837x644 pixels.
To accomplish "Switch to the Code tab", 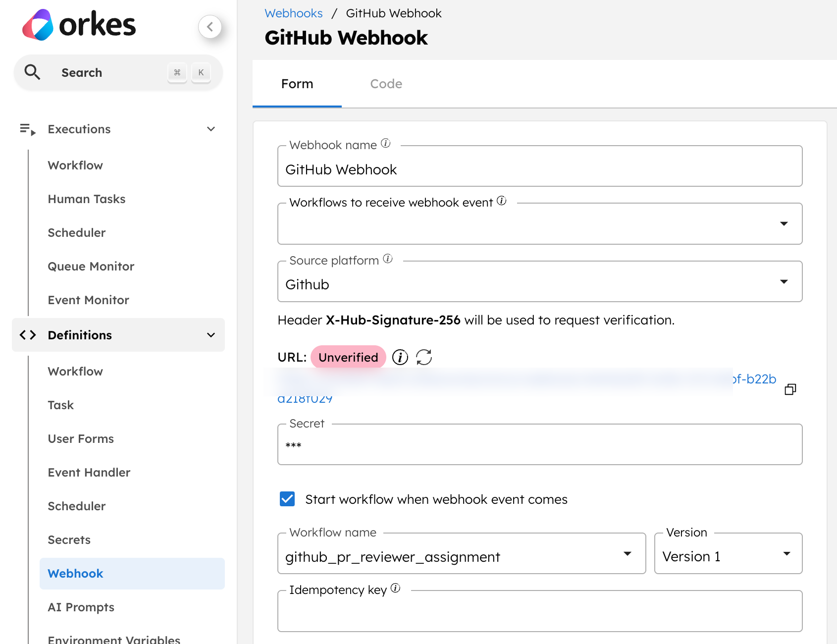I will coord(386,84).
